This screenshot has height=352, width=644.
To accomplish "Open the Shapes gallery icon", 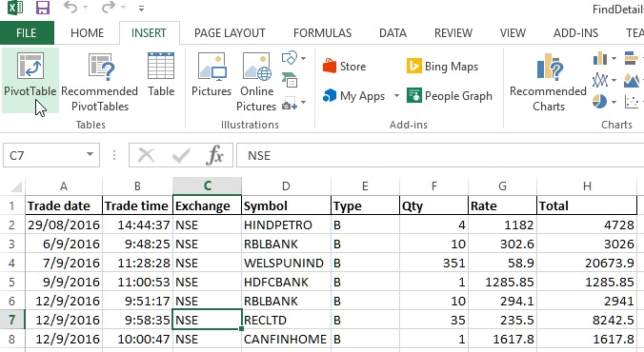I will point(290,58).
